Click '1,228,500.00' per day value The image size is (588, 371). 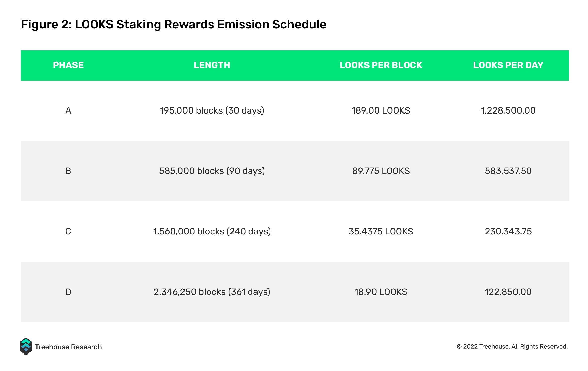[x=508, y=110]
